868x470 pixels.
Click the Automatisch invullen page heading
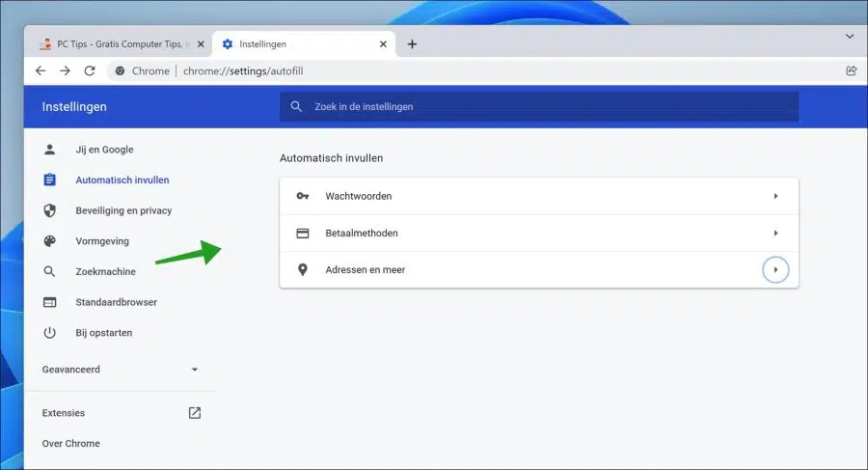[x=331, y=158]
